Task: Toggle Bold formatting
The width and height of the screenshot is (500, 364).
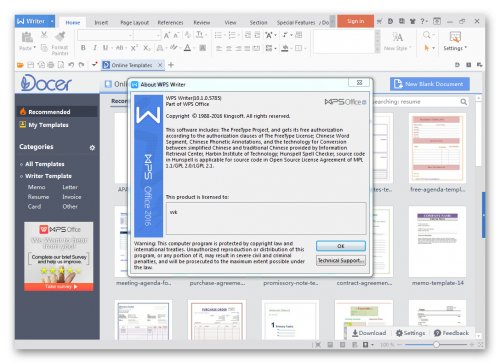Action: (83, 48)
